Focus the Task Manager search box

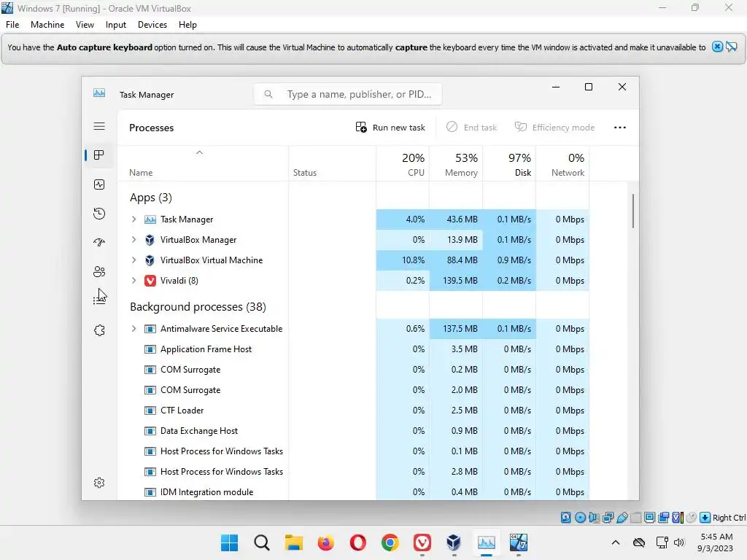pos(348,94)
